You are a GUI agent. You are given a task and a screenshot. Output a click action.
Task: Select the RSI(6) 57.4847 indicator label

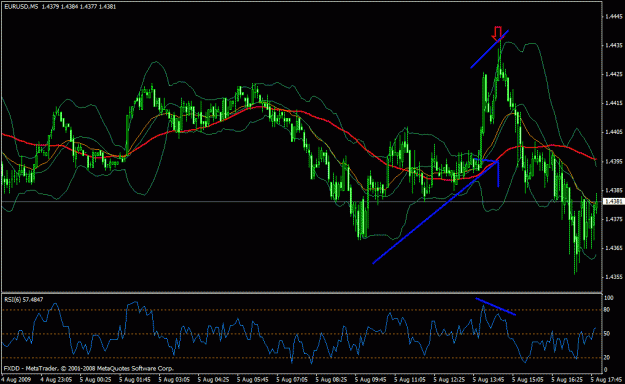(24, 299)
